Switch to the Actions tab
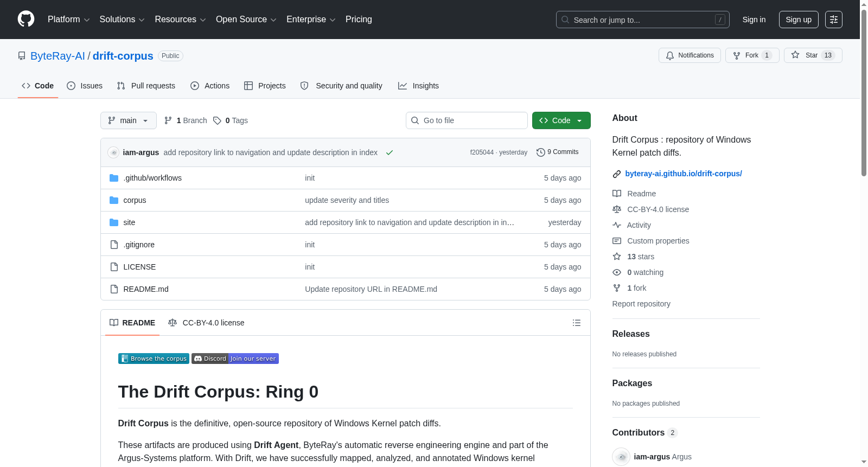Screen dimensions: 868x467 click(x=210, y=86)
